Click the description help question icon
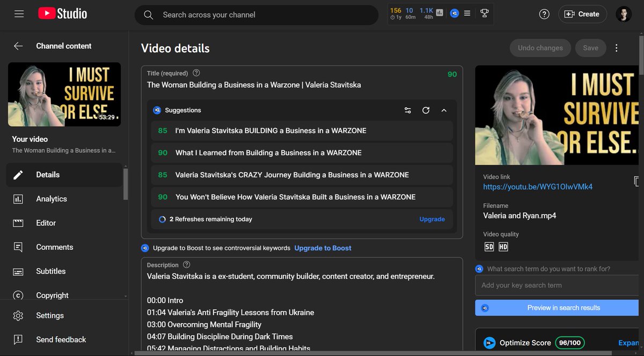Viewport: 644px width, 356px height. click(186, 264)
